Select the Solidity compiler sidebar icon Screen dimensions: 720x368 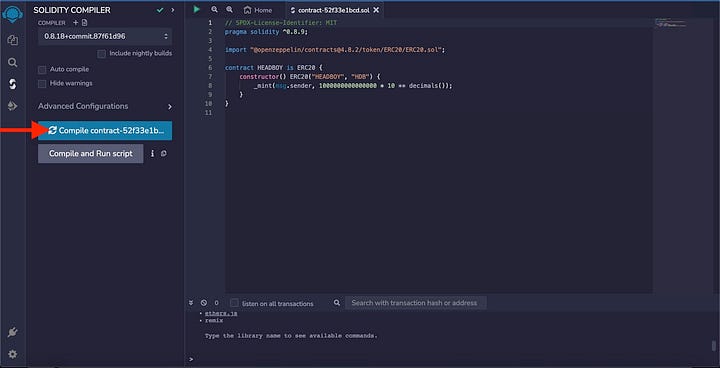tap(13, 84)
